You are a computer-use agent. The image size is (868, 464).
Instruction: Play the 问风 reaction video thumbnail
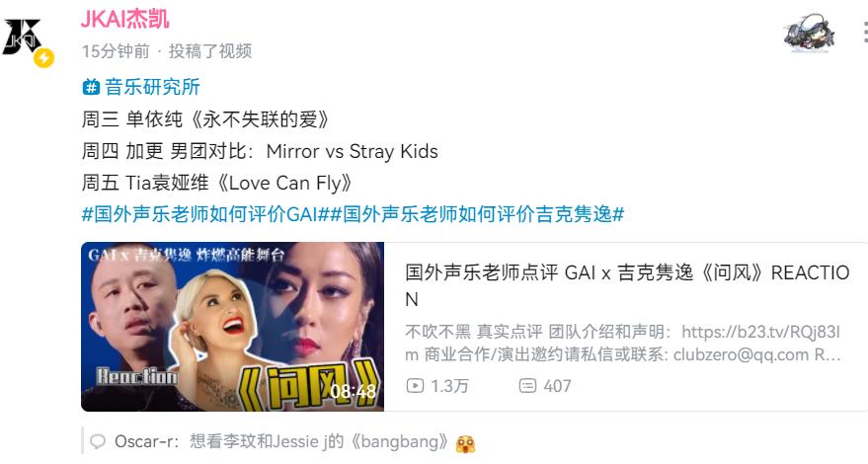pyautogui.click(x=232, y=327)
